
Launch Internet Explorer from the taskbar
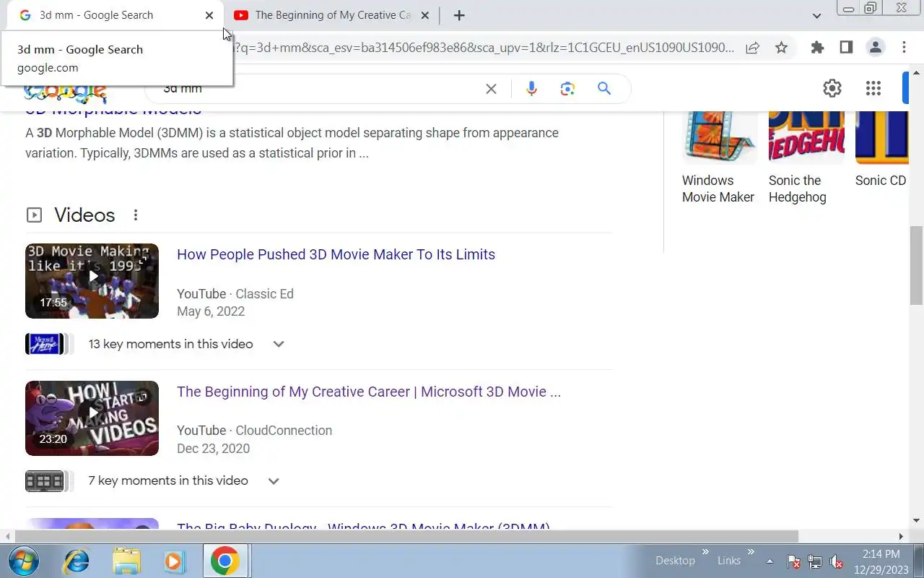pos(77,561)
